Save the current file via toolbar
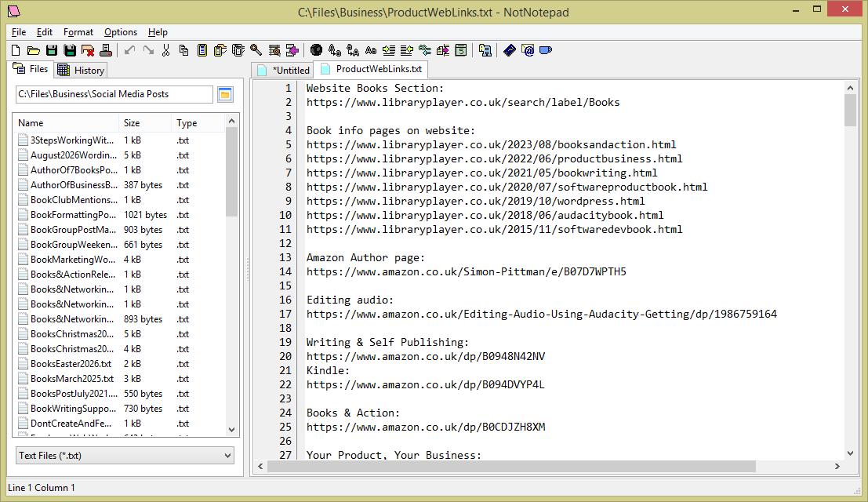 52,50
